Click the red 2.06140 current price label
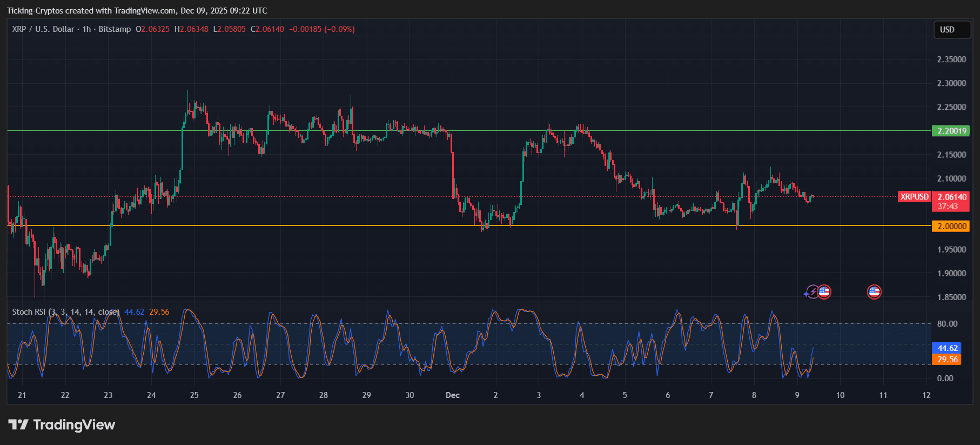 [951, 197]
